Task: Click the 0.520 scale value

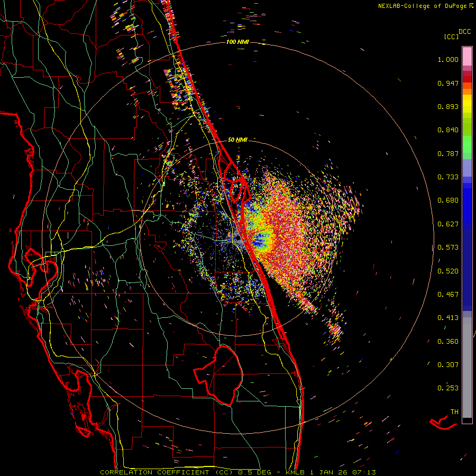Action: click(x=448, y=271)
